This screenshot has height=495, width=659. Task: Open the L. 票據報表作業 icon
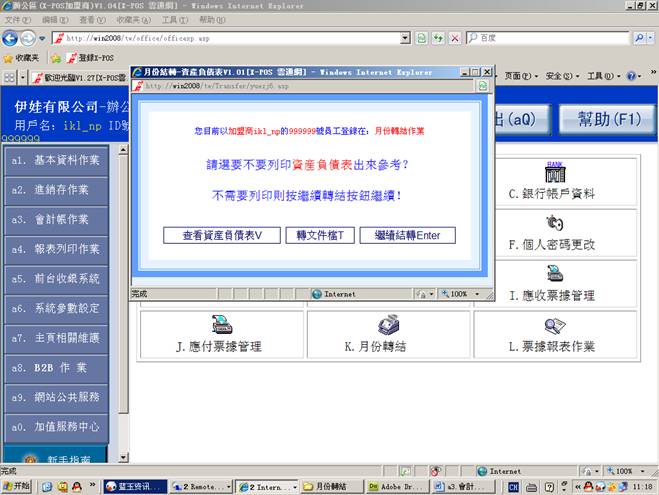coord(554,324)
